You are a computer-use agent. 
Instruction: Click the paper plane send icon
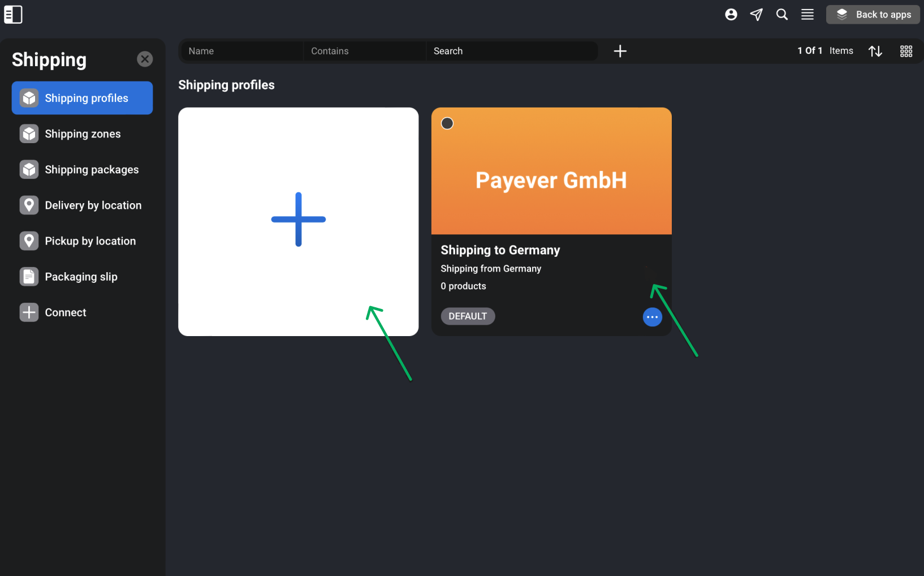pyautogui.click(x=757, y=15)
